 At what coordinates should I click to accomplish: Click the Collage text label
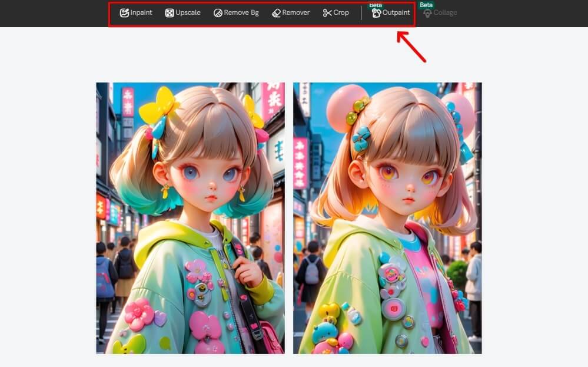tap(445, 12)
